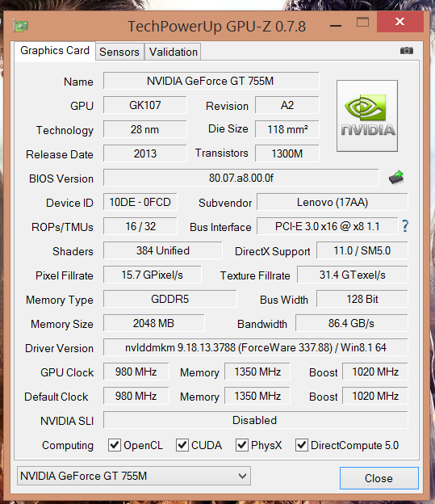Toggle the DirectCompute 5.0 checkbox
The height and width of the screenshot is (504, 435).
pos(302,445)
